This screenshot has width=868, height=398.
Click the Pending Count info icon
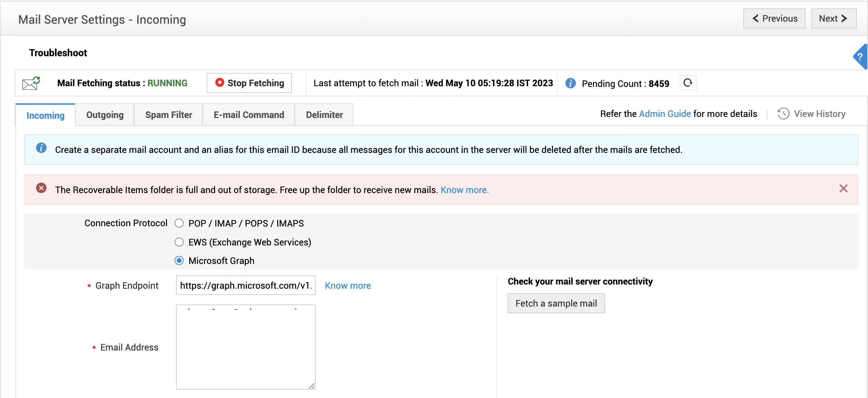[x=571, y=83]
